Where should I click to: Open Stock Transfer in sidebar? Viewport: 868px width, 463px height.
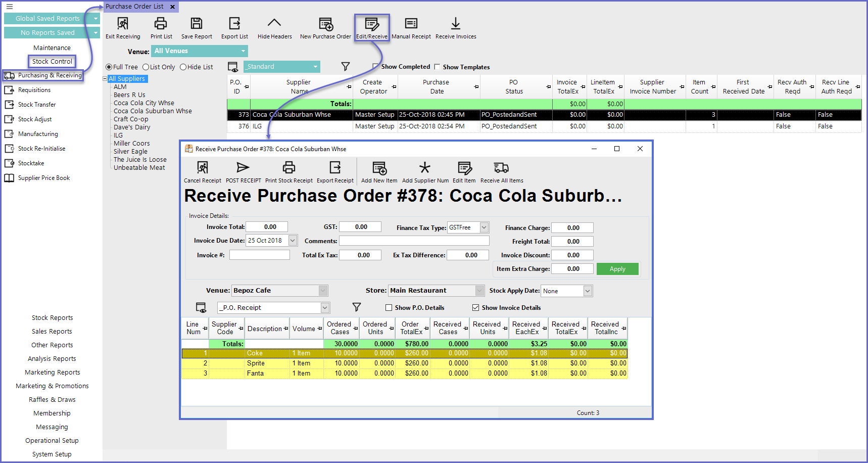[x=37, y=105]
